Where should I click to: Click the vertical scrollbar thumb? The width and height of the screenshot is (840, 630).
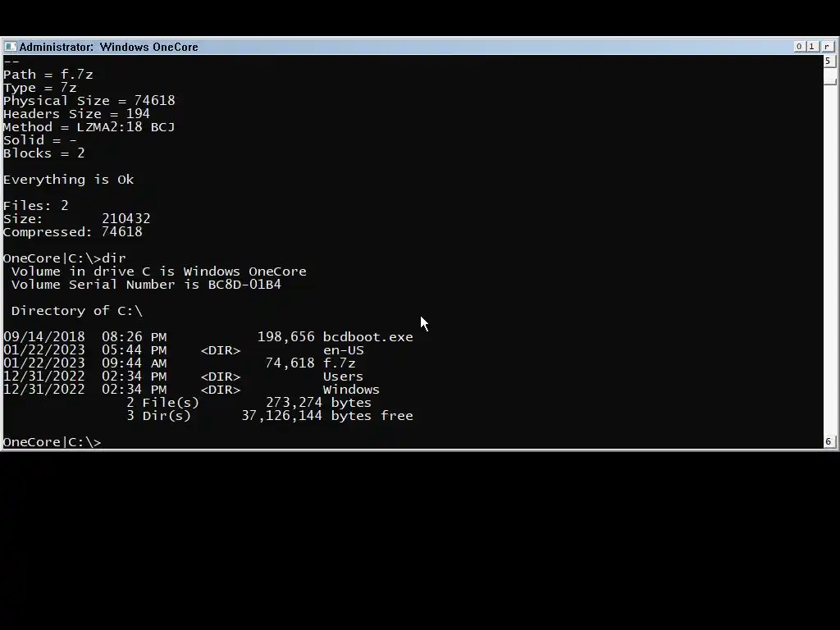[x=830, y=81]
